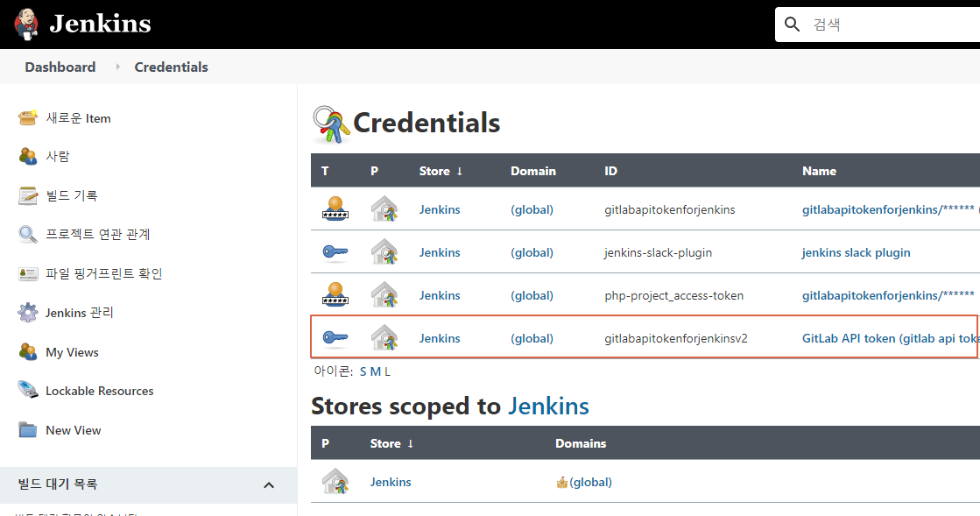Click the 사람 people icon

pos(27,156)
